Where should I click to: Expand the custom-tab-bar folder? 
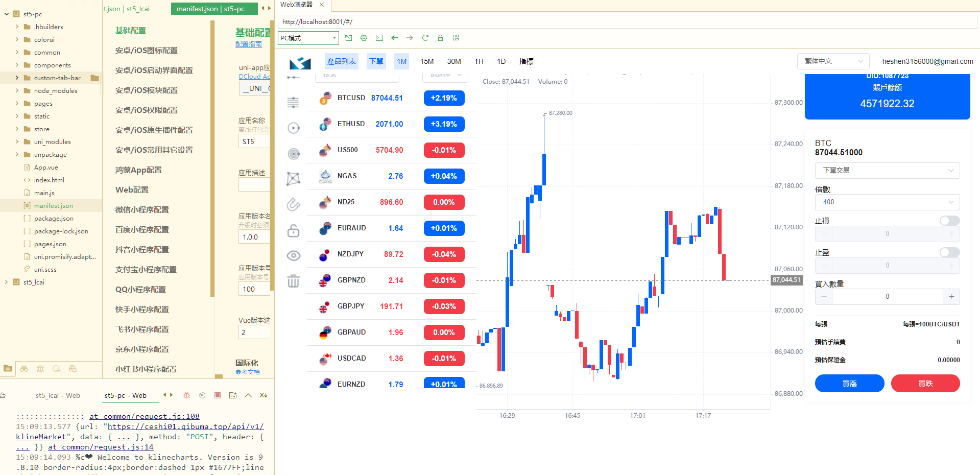click(17, 78)
